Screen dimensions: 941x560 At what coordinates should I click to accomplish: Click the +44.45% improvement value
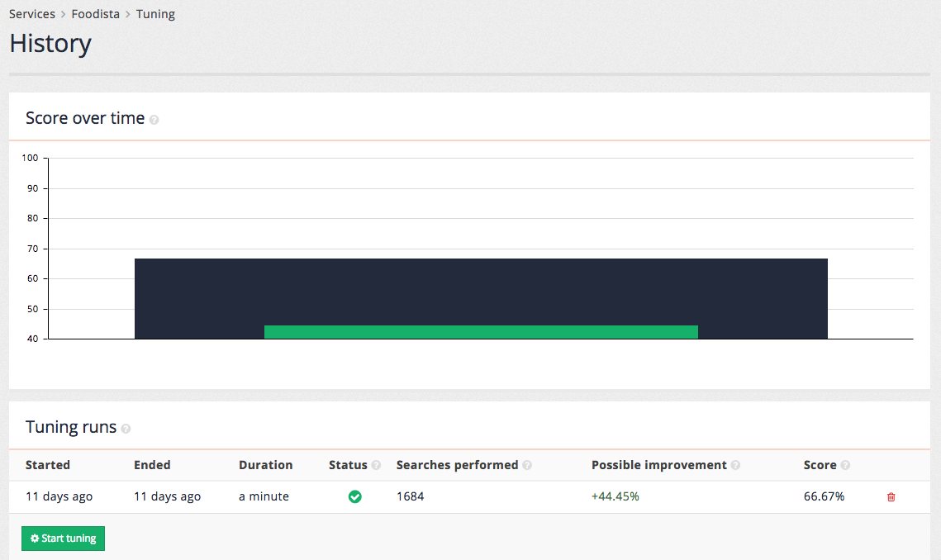[x=615, y=496]
